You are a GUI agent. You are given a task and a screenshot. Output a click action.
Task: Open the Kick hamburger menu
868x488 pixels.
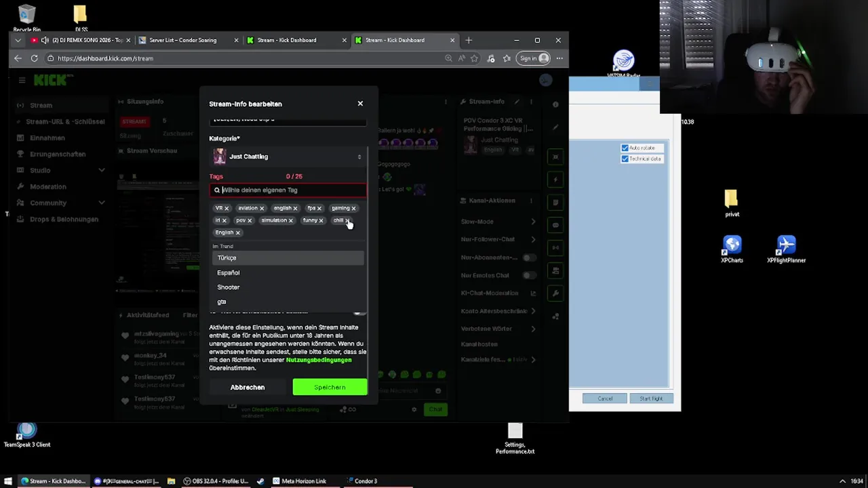tap(22, 80)
